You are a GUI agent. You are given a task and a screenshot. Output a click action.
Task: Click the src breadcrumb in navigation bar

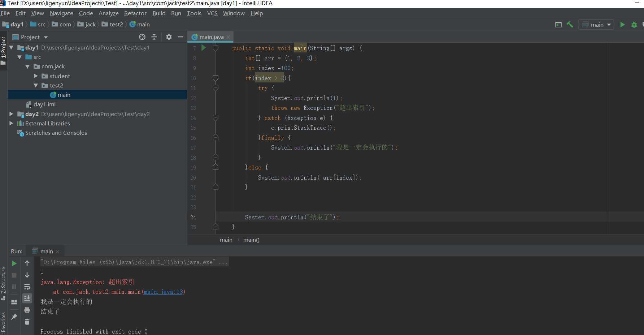(38, 24)
